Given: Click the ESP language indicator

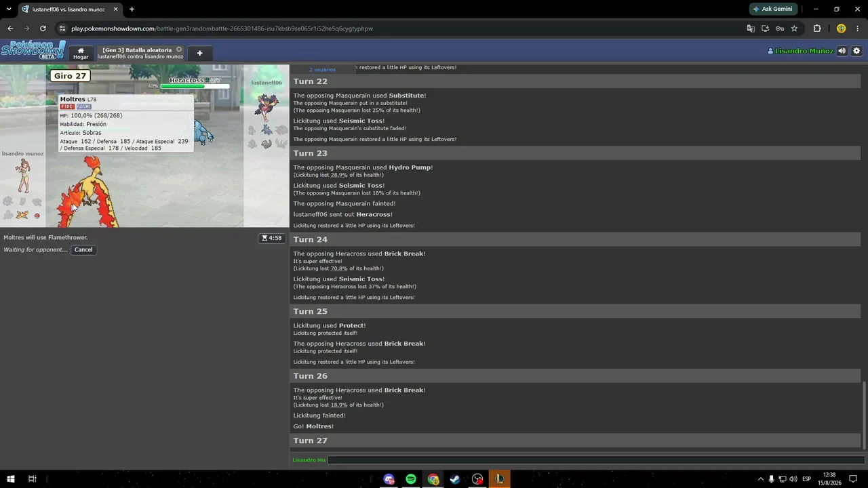Looking at the screenshot, I should point(807,479).
